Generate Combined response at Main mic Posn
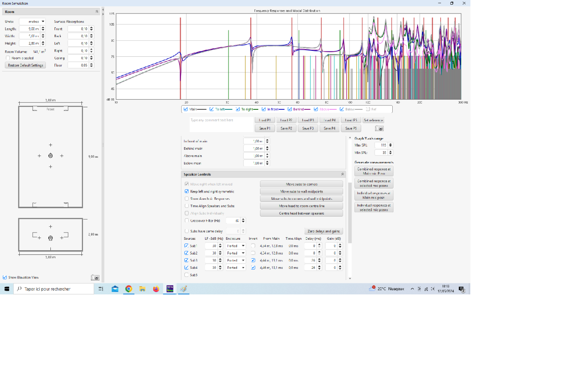The height and width of the screenshot is (368, 588). 374,171
